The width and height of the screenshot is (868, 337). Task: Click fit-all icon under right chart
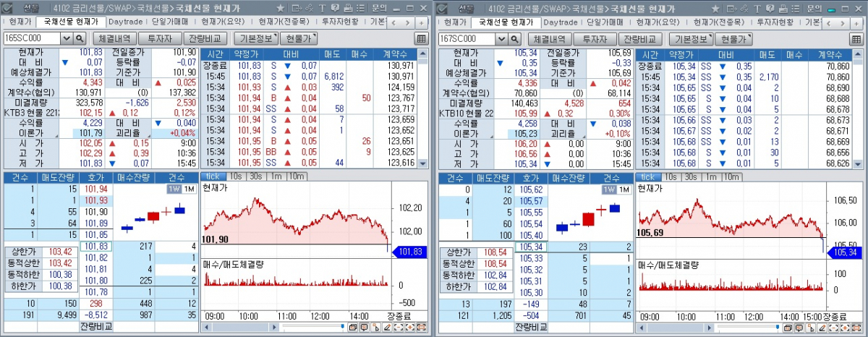(x=857, y=327)
